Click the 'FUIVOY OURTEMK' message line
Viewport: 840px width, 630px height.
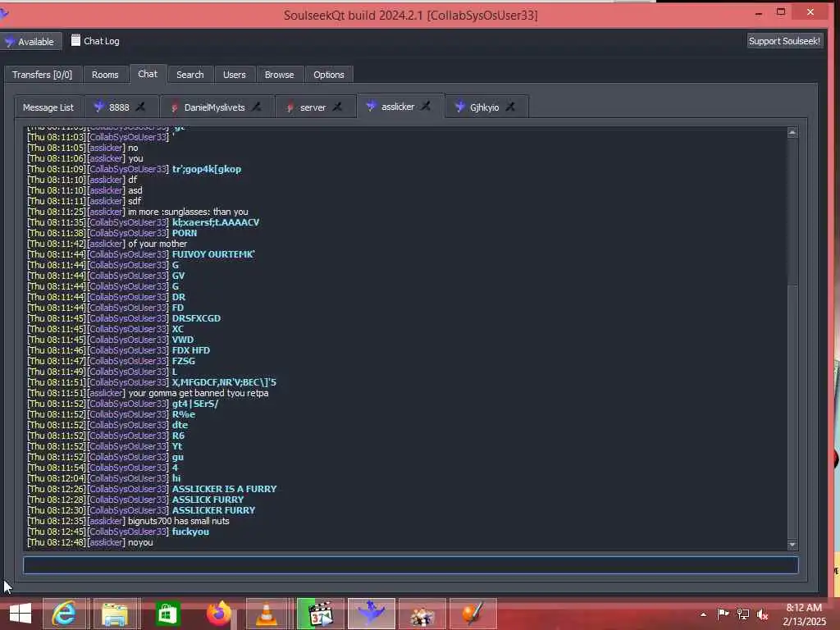click(x=213, y=254)
